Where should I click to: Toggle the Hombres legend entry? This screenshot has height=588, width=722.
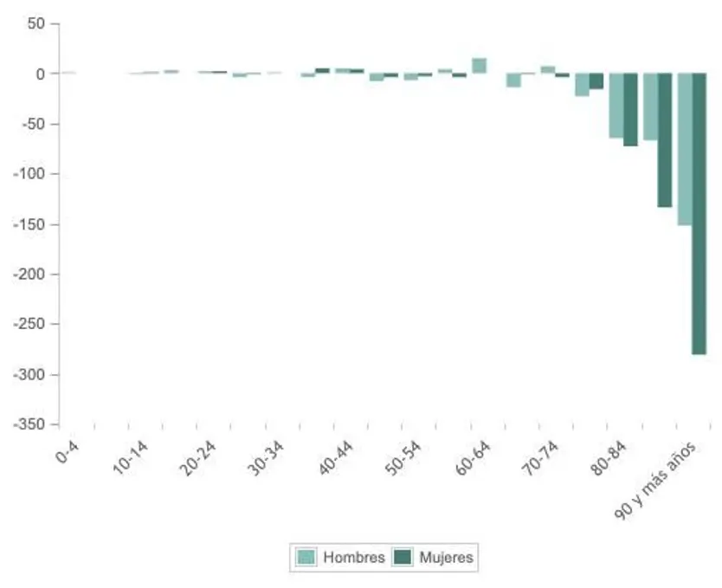coord(341,557)
